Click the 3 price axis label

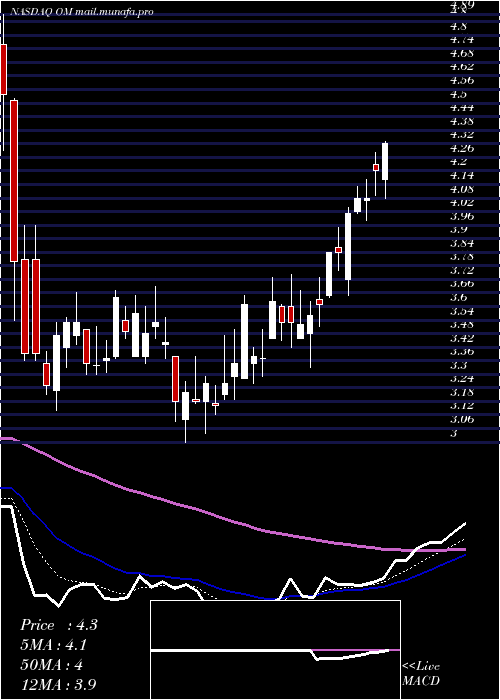coord(454,433)
